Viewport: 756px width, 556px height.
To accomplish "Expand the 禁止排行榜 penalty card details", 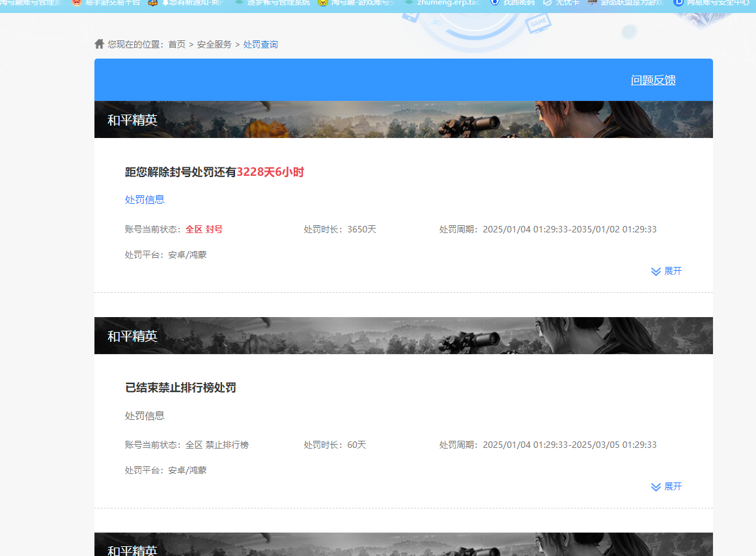I will [x=666, y=486].
